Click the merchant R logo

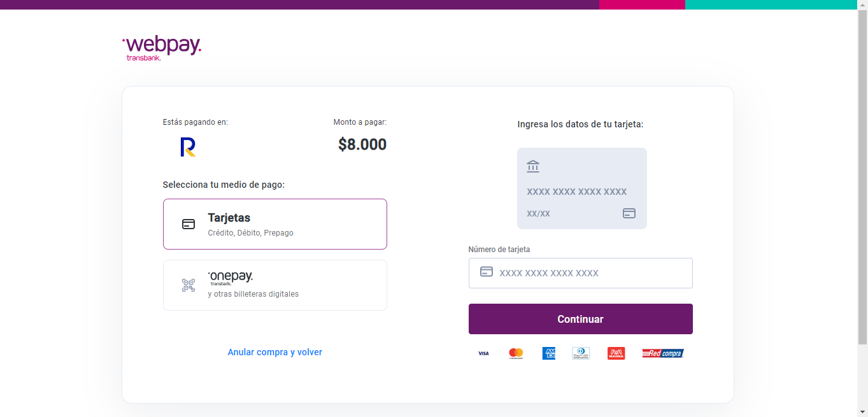click(x=188, y=147)
